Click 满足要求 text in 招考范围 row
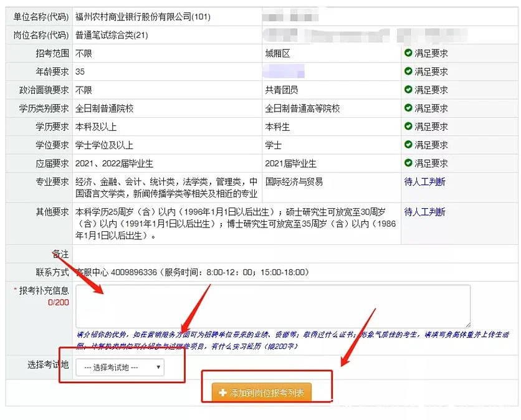 431,53
